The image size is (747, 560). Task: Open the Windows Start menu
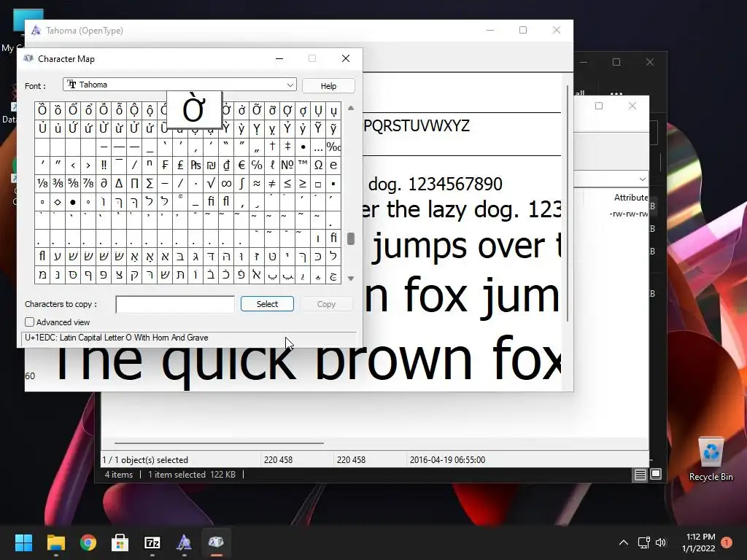click(23, 542)
